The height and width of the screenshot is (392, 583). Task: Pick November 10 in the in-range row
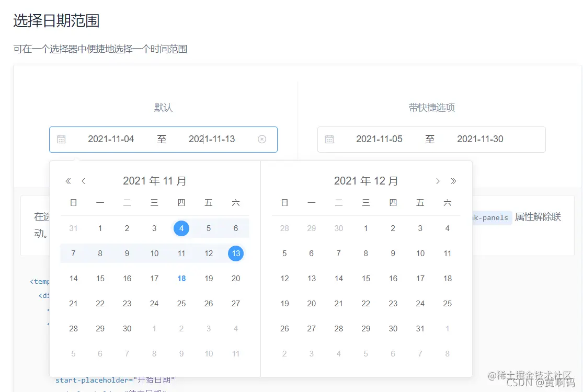coord(154,253)
